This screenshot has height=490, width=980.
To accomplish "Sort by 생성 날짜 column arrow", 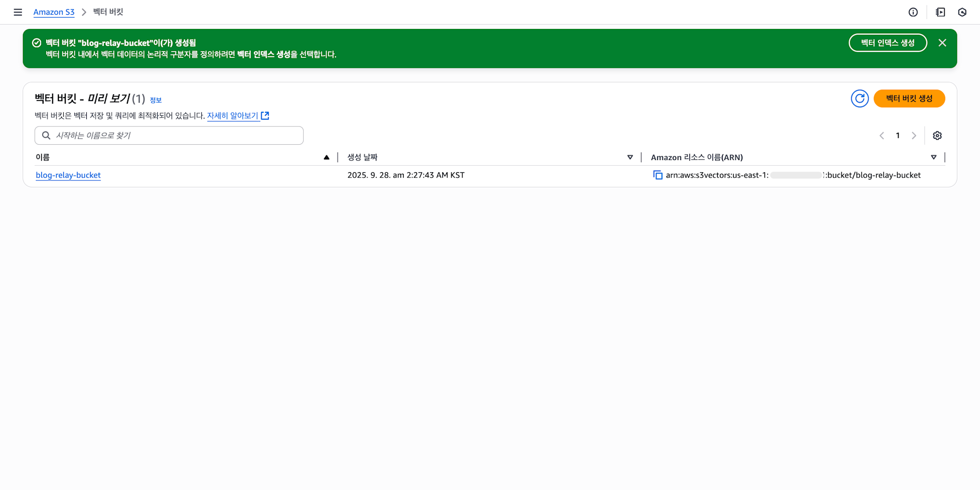I will (630, 157).
